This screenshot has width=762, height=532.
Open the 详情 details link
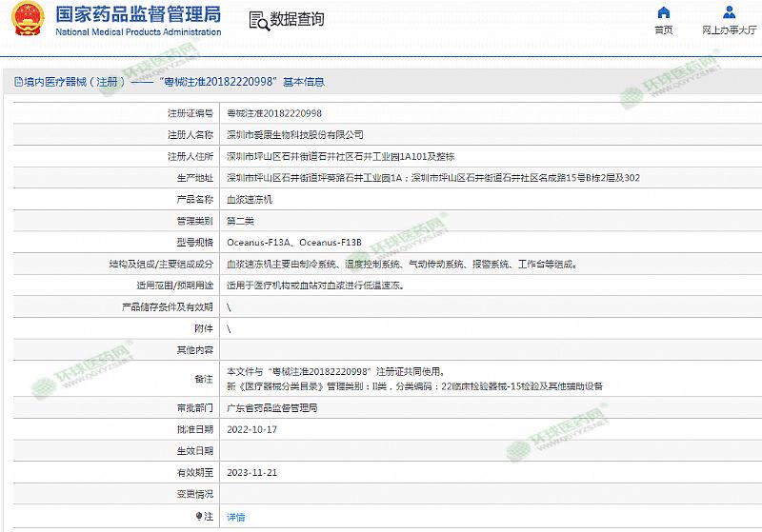235,517
